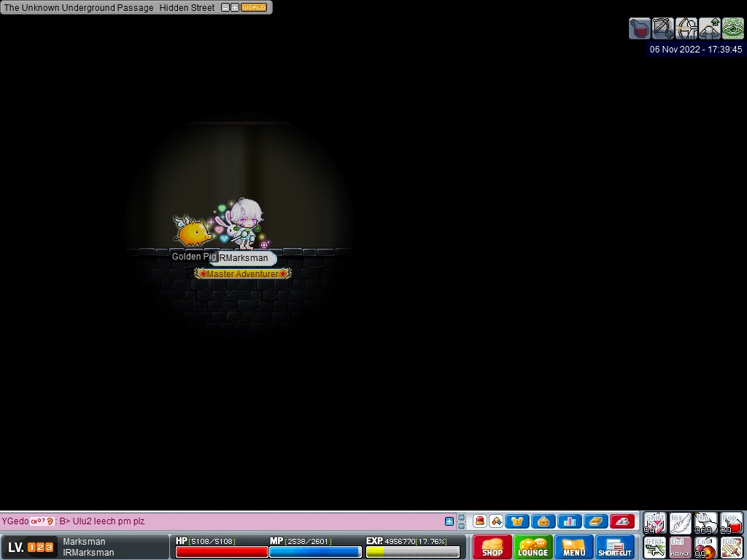This screenshot has height=560, width=747.
Task: Open the key settings keyboard icon
Action: coord(622,521)
